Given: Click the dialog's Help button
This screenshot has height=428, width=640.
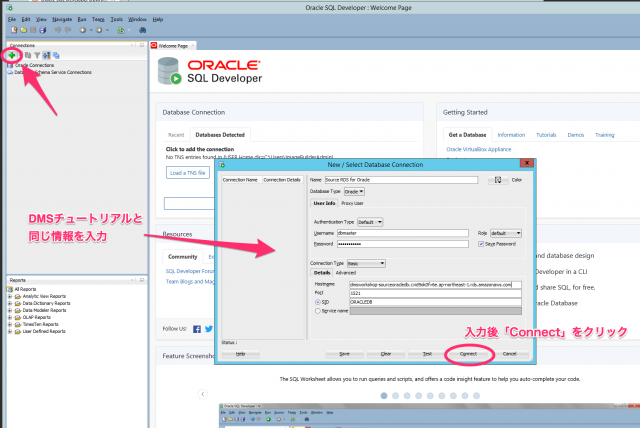Looking at the screenshot, I should 240,354.
